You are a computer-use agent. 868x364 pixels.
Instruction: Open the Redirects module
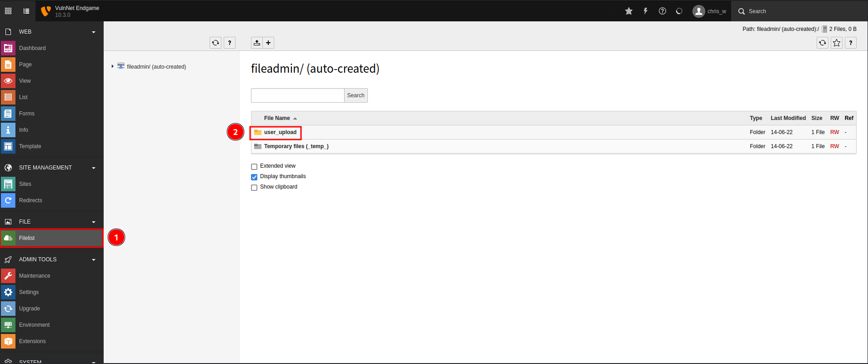coord(52,200)
